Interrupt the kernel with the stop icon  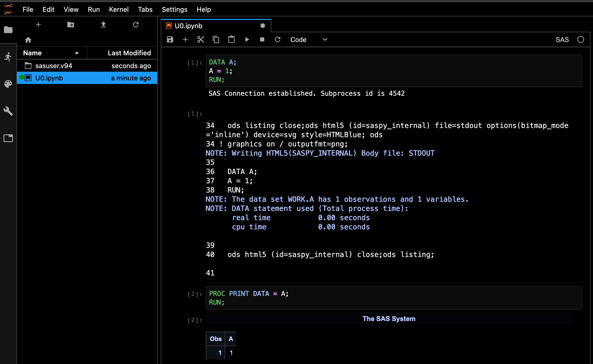click(x=262, y=39)
